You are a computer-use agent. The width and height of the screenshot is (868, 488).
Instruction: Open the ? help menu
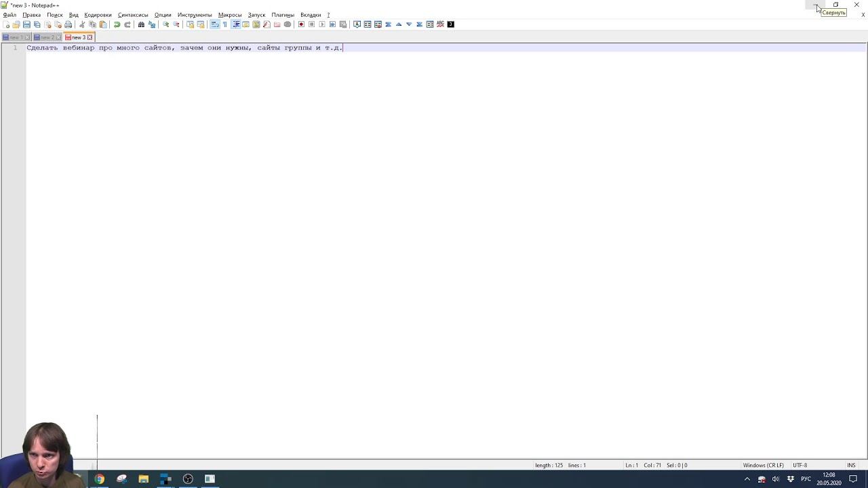tap(328, 15)
